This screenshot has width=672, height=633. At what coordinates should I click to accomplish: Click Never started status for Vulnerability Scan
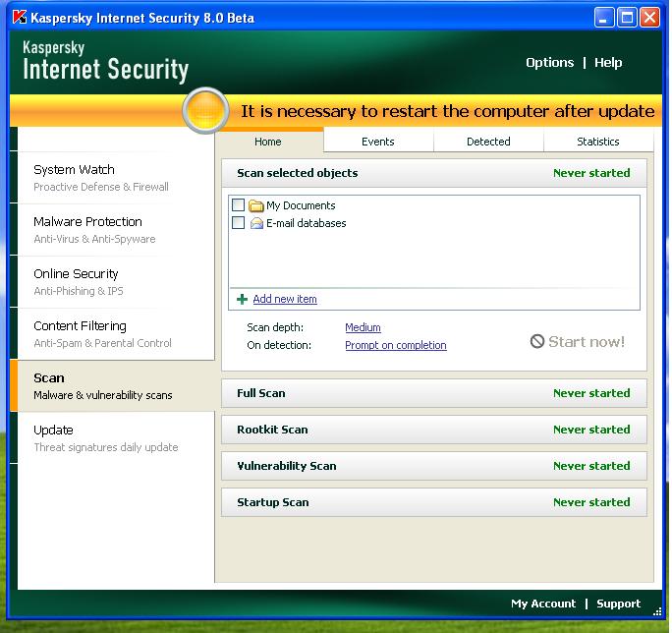[591, 466]
